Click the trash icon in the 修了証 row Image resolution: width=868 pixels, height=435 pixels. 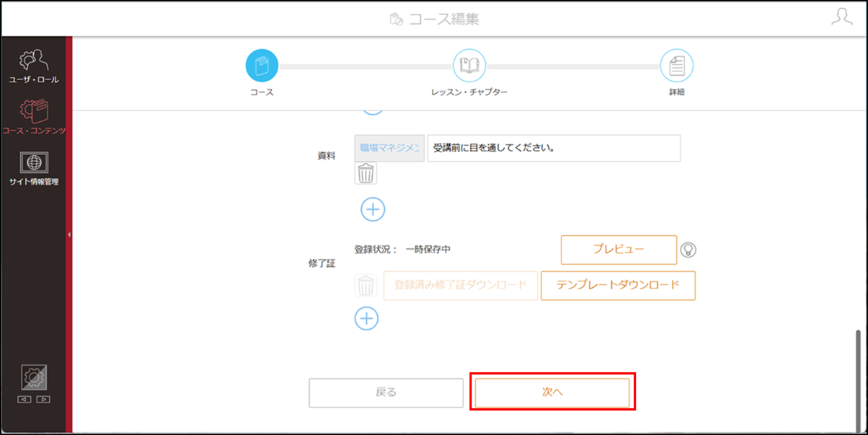point(366,286)
